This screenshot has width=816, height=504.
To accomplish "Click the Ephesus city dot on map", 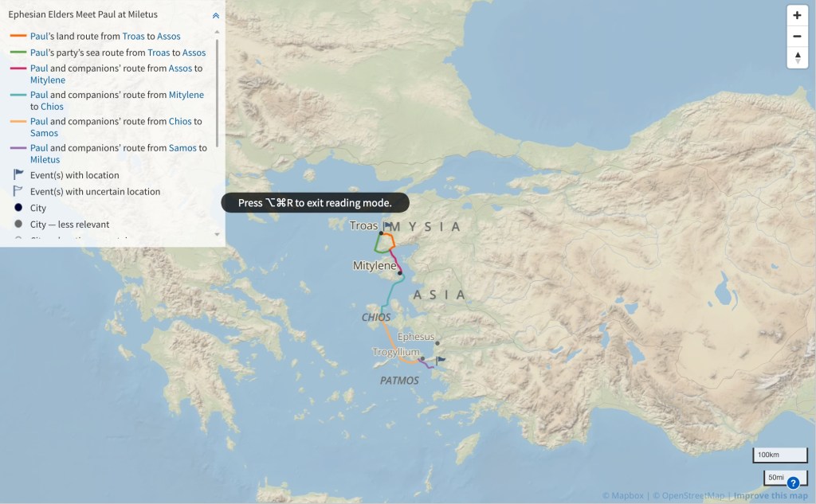I will pyautogui.click(x=437, y=343).
